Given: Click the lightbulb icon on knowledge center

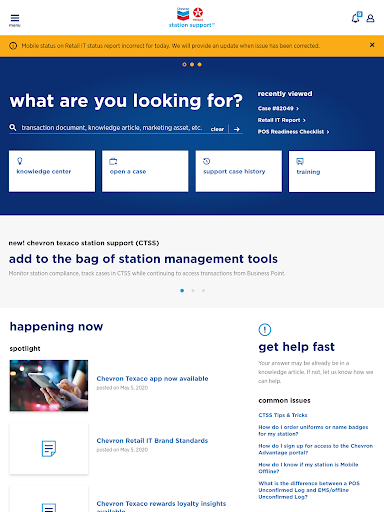Looking at the screenshot, I should click(x=20, y=161).
